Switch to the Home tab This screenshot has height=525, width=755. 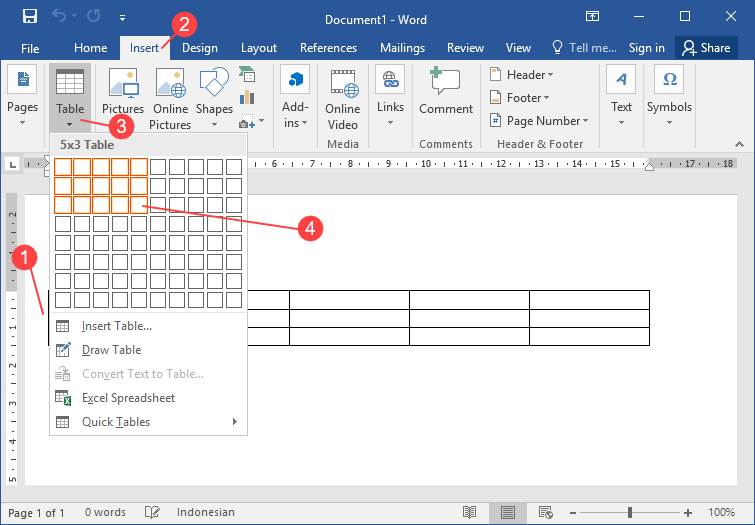(x=91, y=48)
